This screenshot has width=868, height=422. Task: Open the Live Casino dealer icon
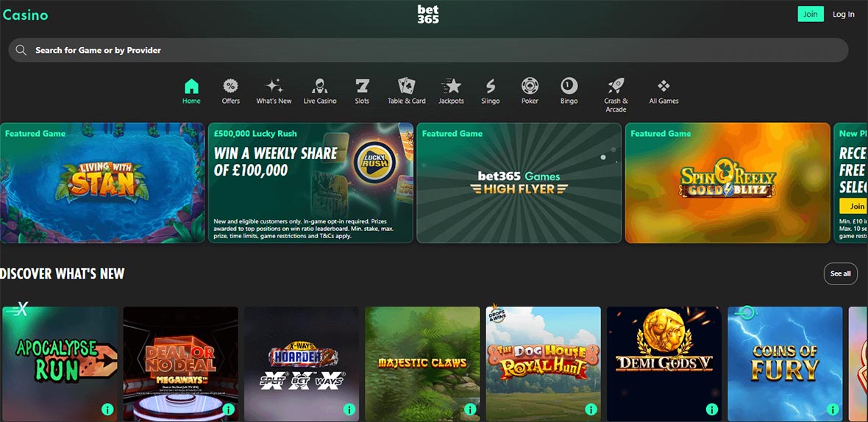point(319,86)
